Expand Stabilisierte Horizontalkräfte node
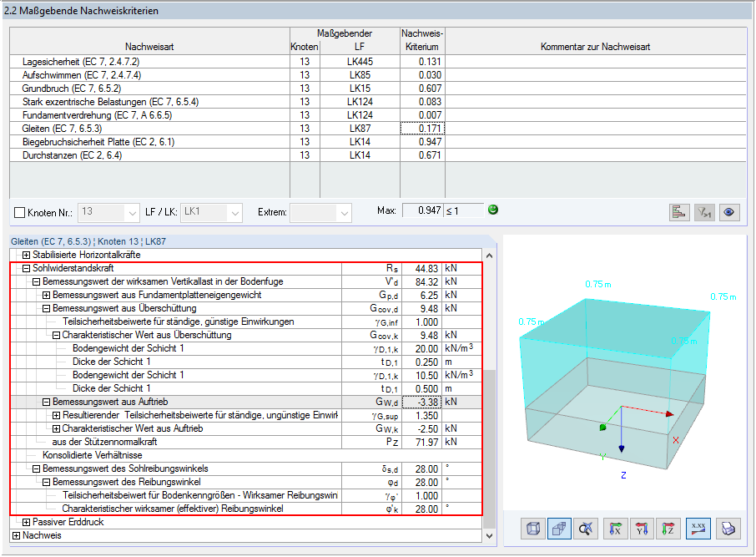The height and width of the screenshot is (557, 756). click(x=27, y=255)
